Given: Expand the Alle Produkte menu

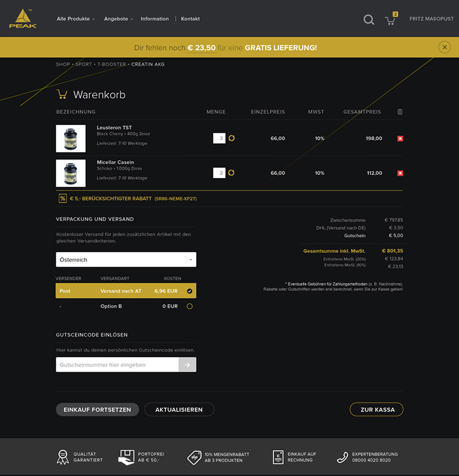Looking at the screenshot, I should point(75,19).
